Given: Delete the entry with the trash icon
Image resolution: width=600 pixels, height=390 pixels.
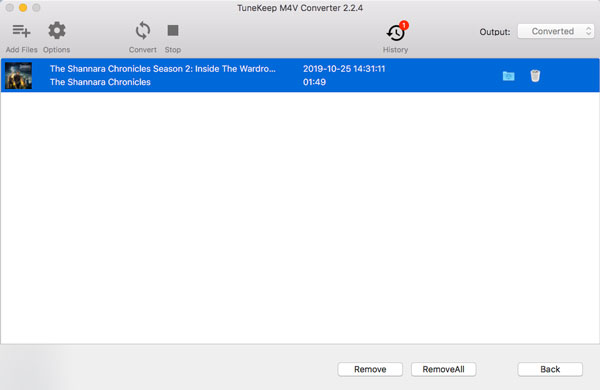Looking at the screenshot, I should 535,76.
